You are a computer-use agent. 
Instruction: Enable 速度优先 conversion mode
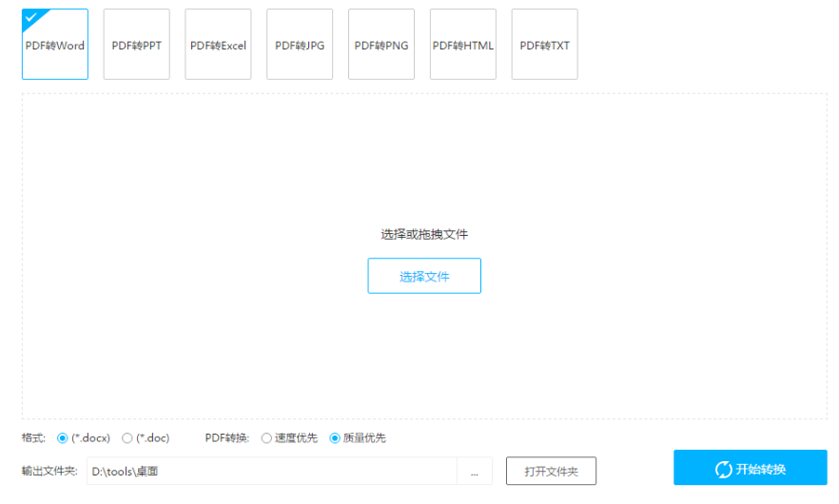point(266,438)
